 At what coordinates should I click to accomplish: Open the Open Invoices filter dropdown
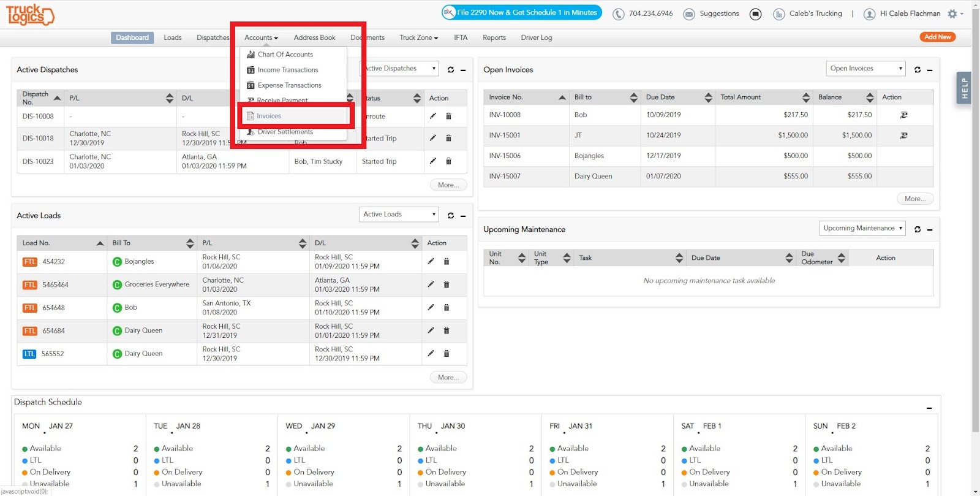point(865,69)
